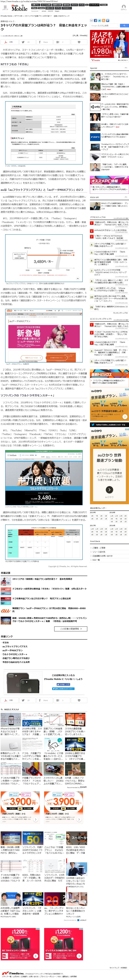The width and height of the screenshot is (129, 980).
Task: Open the 今日から始めるモバイル決済 related link
Action: (x=16, y=662)
